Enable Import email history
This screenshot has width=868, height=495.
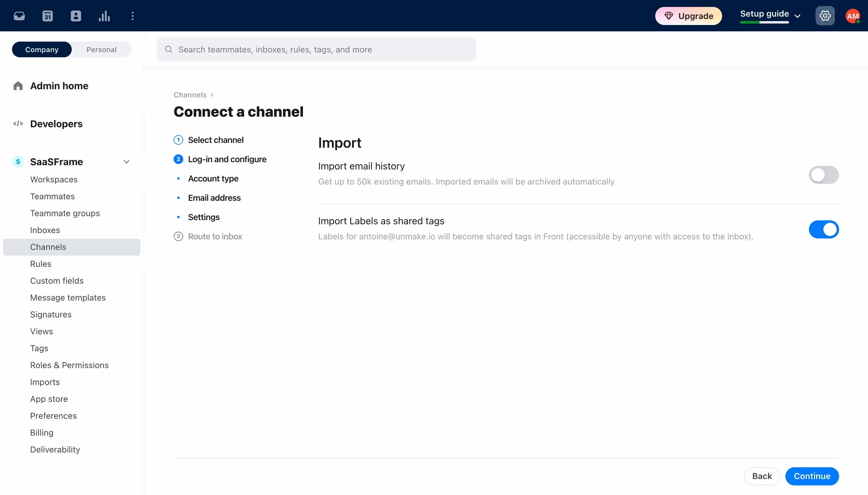coord(823,175)
